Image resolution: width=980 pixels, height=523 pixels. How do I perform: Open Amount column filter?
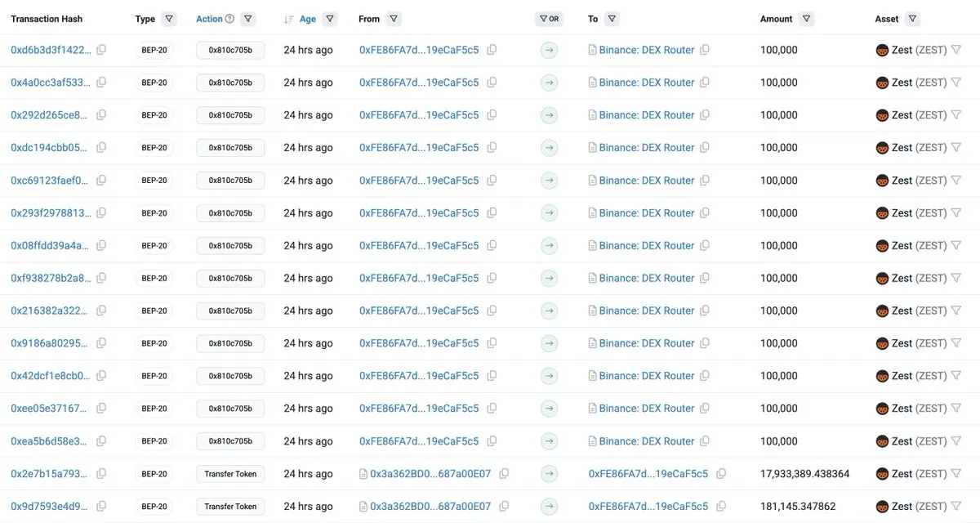[x=806, y=19]
